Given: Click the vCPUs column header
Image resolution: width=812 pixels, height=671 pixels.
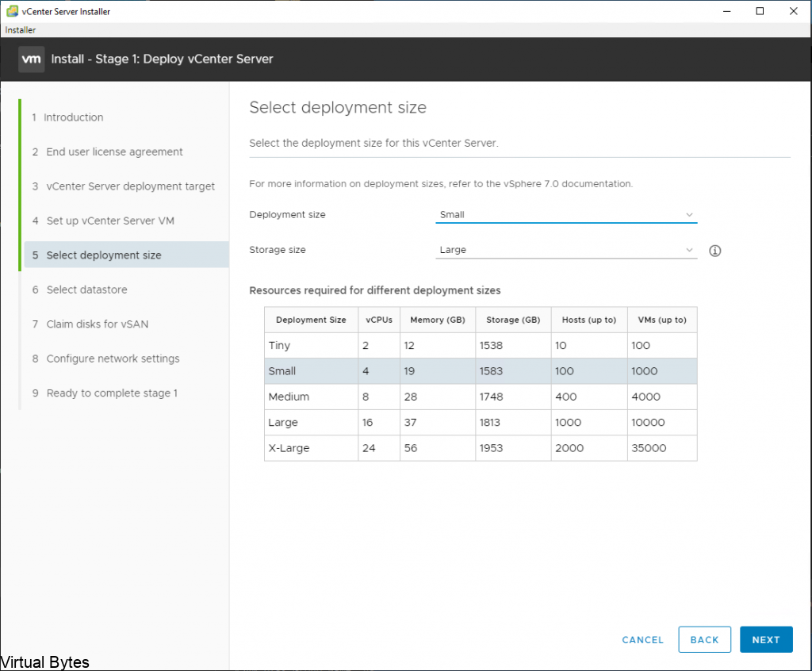Looking at the screenshot, I should coord(379,320).
